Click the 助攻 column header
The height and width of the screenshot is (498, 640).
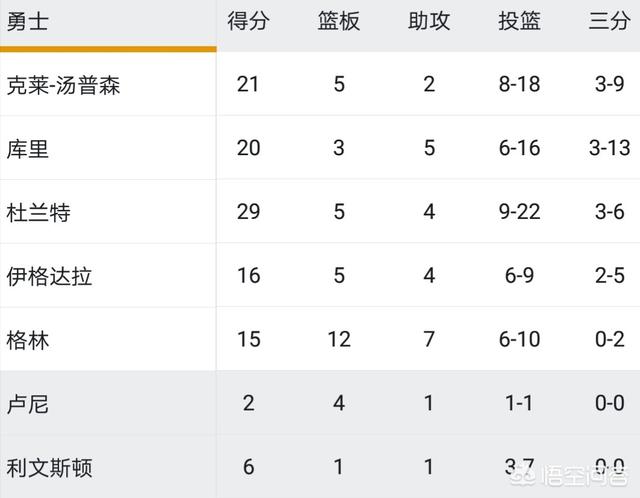pos(429,21)
